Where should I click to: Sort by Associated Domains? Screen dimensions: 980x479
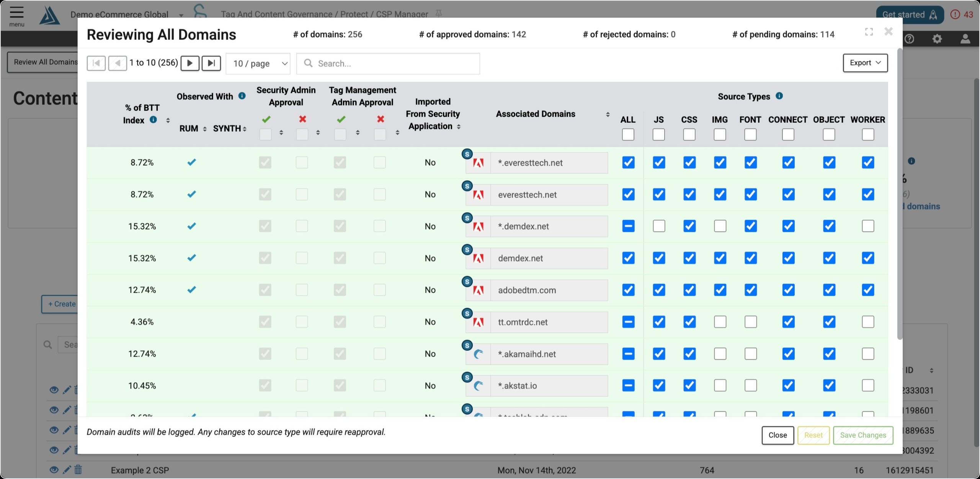coord(608,114)
